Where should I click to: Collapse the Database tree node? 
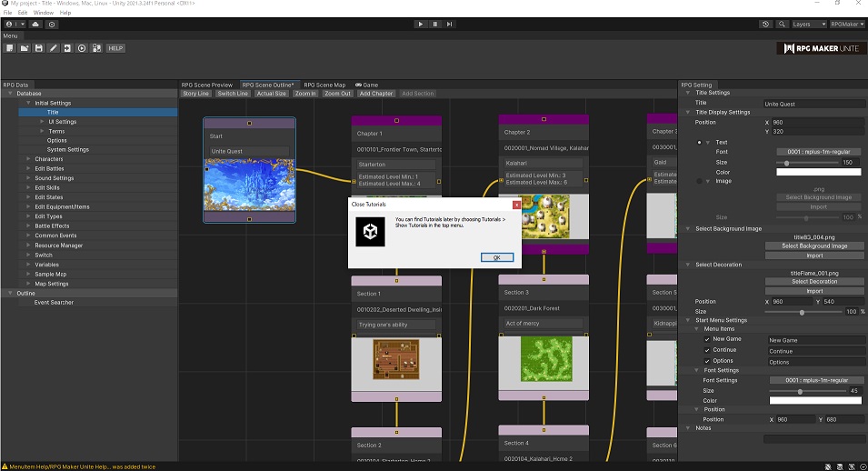10,94
